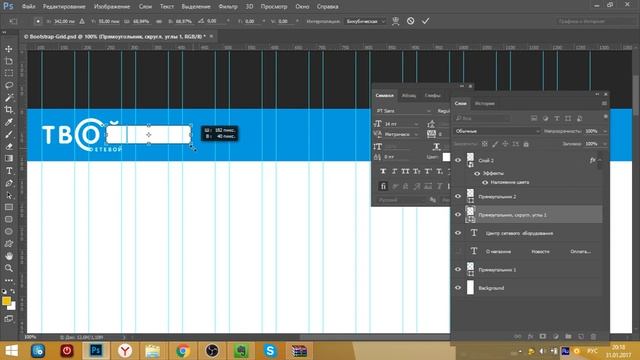The height and width of the screenshot is (360, 640).
Task: Open the kerning Метрически dropdown
Action: tap(416, 134)
